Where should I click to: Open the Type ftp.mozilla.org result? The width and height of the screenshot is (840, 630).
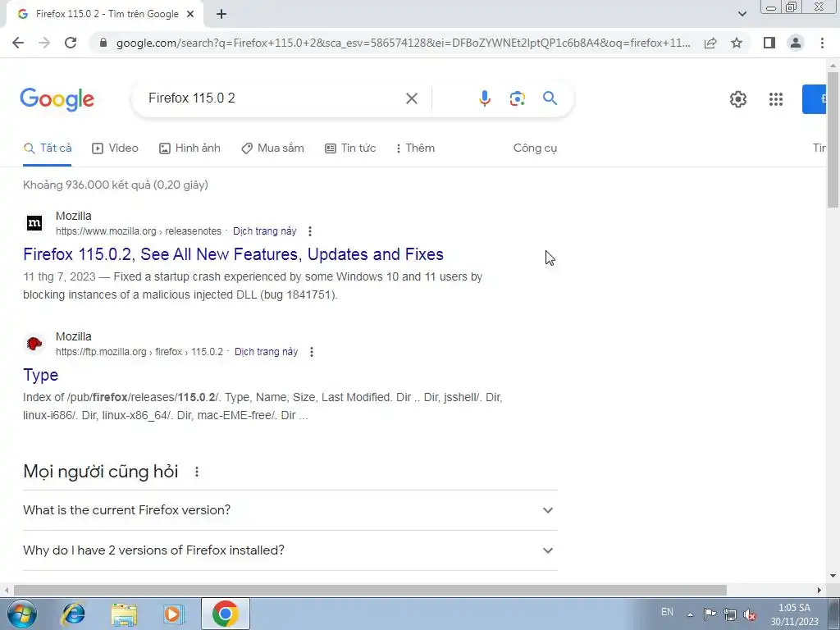pyautogui.click(x=41, y=375)
